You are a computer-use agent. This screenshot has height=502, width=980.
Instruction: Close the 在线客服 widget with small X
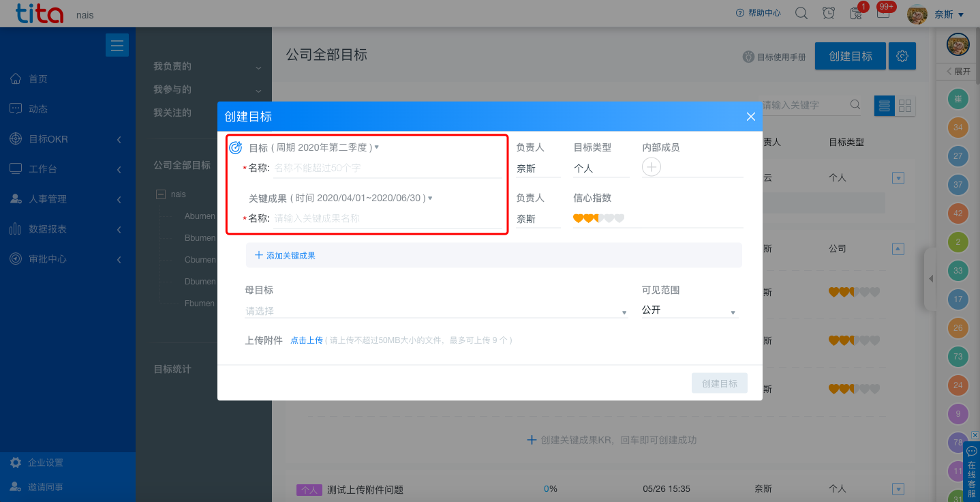[975, 435]
